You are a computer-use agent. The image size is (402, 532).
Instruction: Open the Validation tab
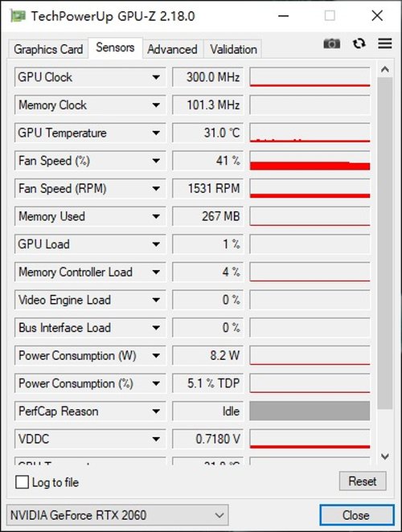pyautogui.click(x=233, y=50)
